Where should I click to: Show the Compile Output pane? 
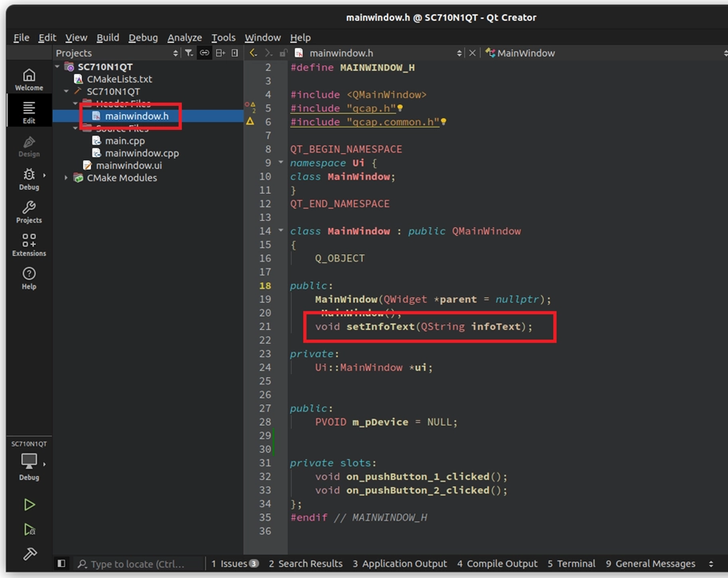(498, 564)
